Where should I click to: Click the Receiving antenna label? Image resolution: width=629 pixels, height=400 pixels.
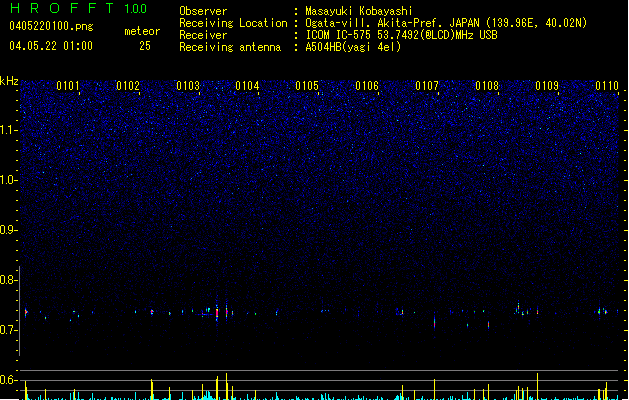click(230, 47)
